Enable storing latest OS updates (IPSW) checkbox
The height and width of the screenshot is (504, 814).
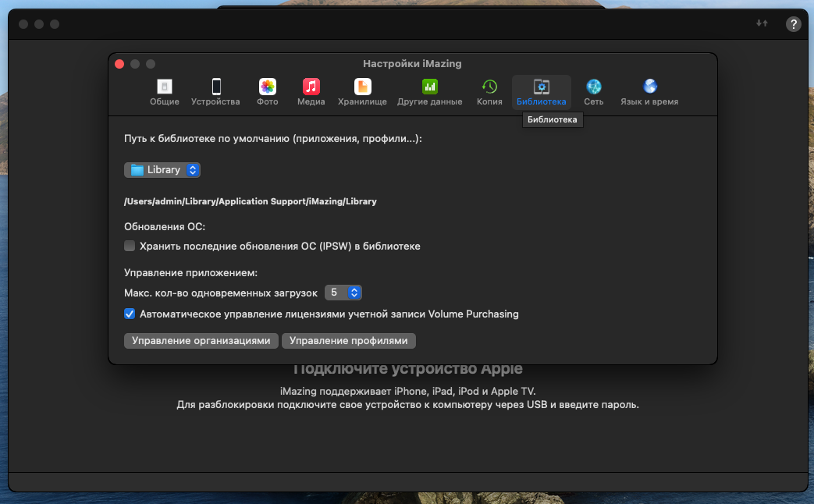click(x=130, y=247)
